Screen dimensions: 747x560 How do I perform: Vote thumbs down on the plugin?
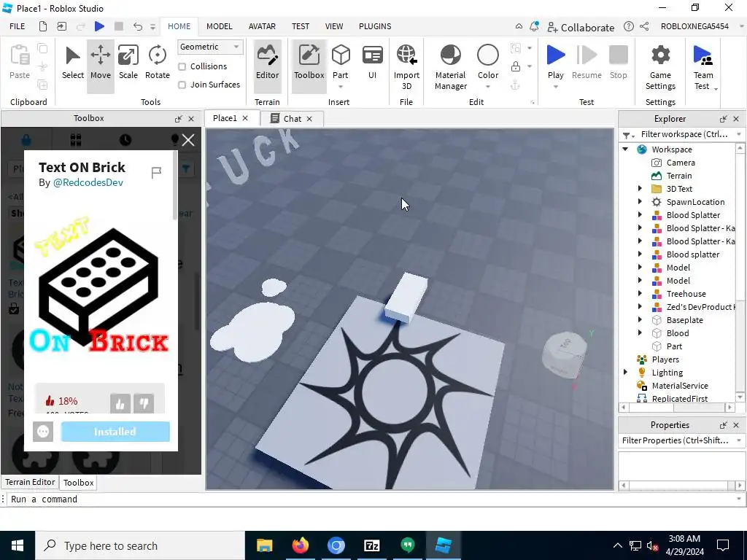coord(144,404)
